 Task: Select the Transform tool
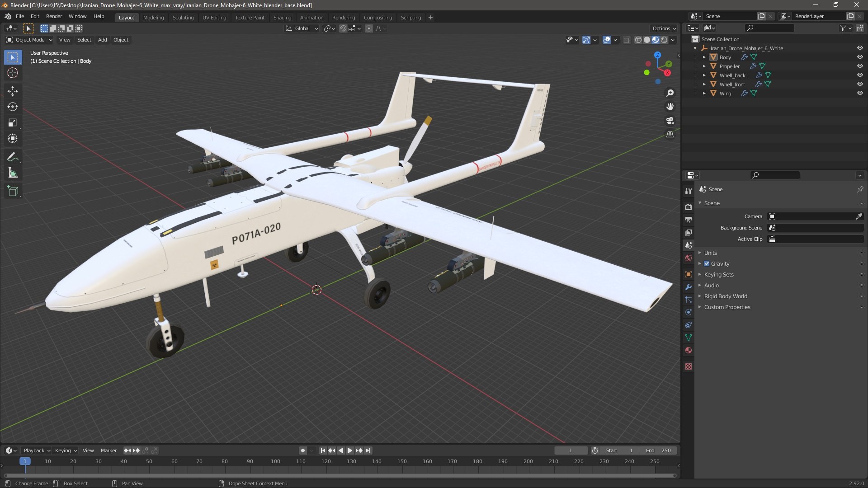13,139
